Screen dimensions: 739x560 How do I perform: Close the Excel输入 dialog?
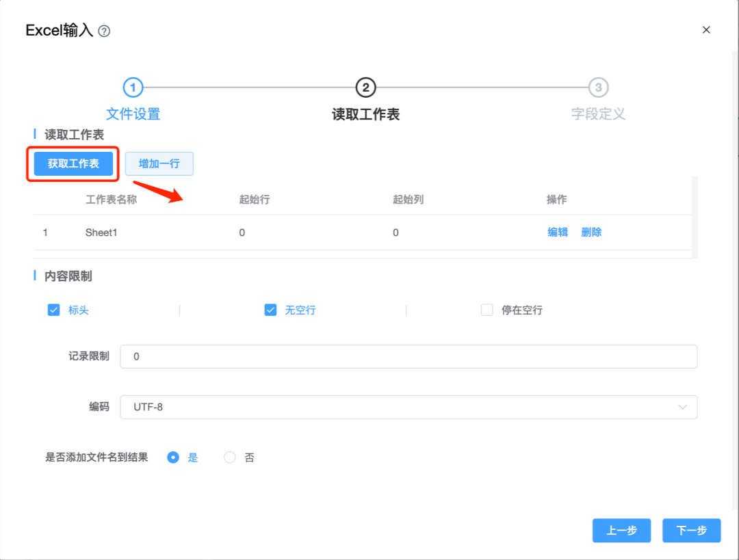pos(706,30)
